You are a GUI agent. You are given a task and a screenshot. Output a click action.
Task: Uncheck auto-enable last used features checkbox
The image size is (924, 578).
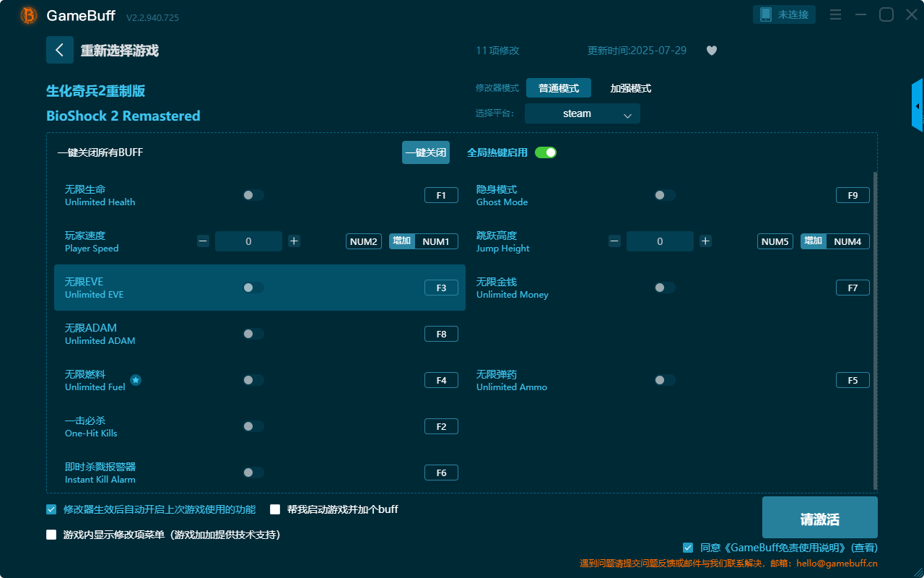51,509
